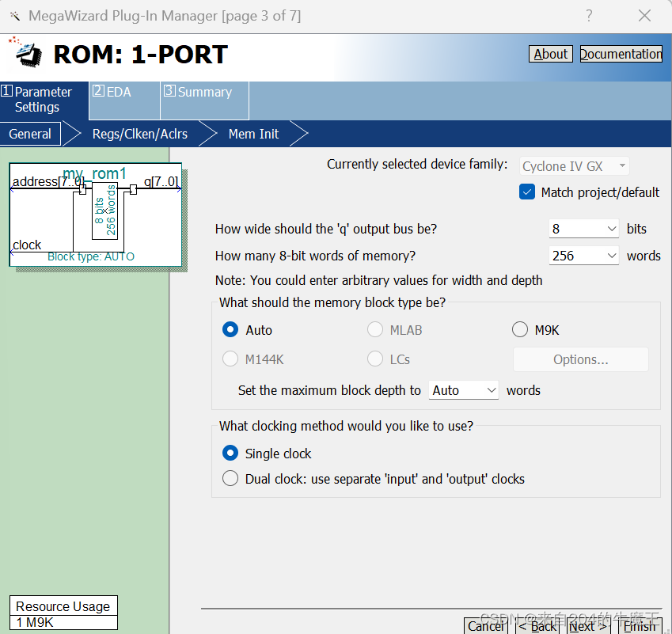Click the address[7..0] port label
This screenshot has height=634, width=672.
pyautogui.click(x=48, y=181)
